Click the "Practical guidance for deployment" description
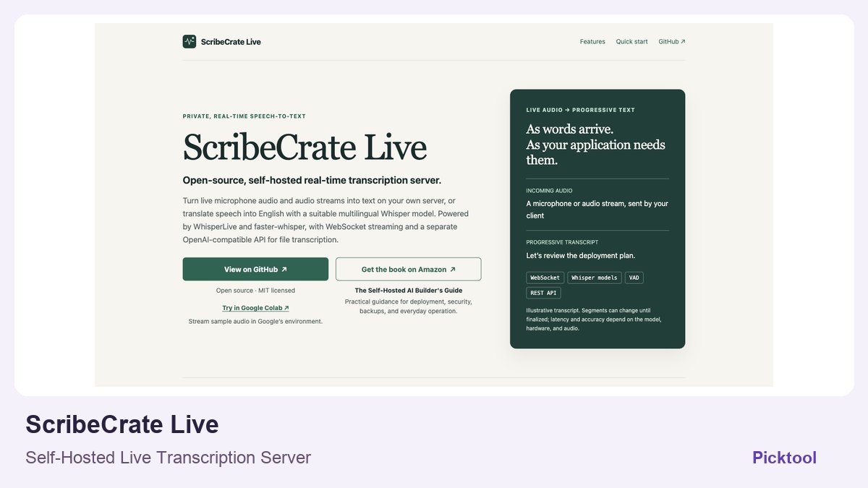The height and width of the screenshot is (488, 868). [x=409, y=307]
